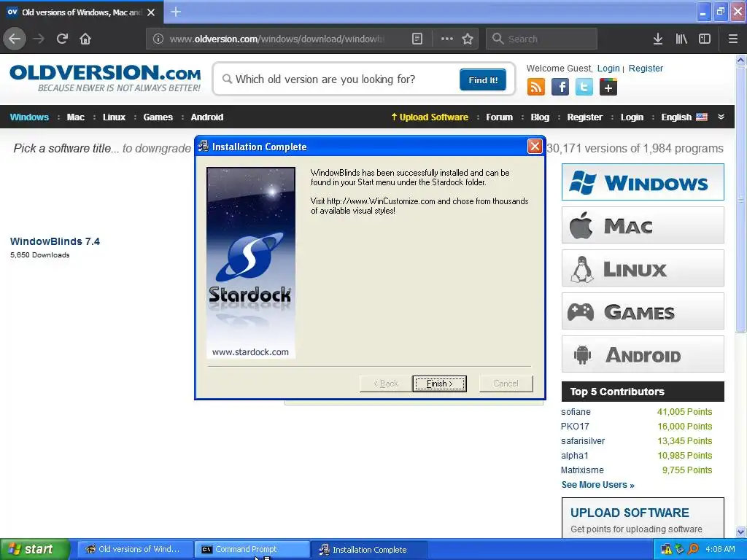Click the 'Which old version' search field
Image resolution: width=747 pixels, height=560 pixels.
(338, 79)
